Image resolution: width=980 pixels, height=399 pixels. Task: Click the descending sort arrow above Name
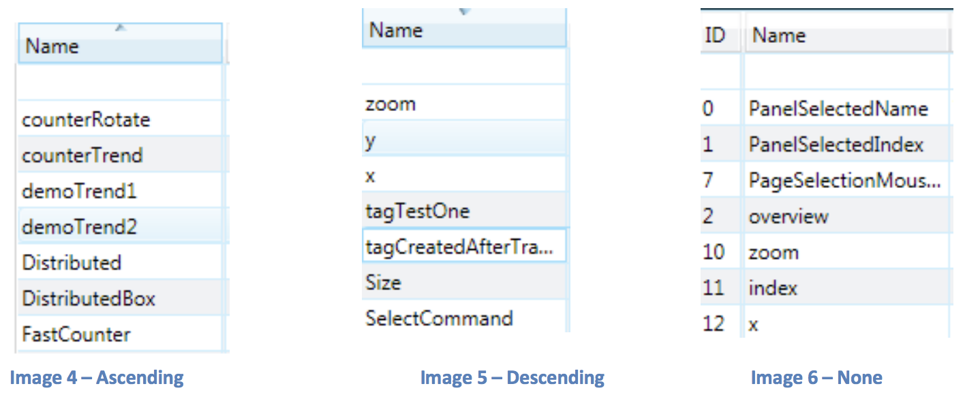465,12
